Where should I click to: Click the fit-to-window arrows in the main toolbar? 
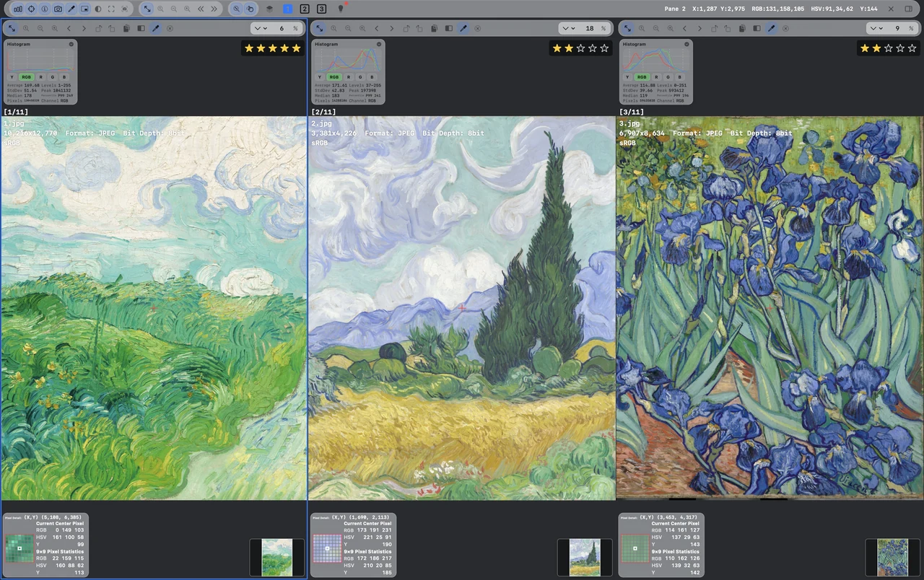(x=147, y=9)
